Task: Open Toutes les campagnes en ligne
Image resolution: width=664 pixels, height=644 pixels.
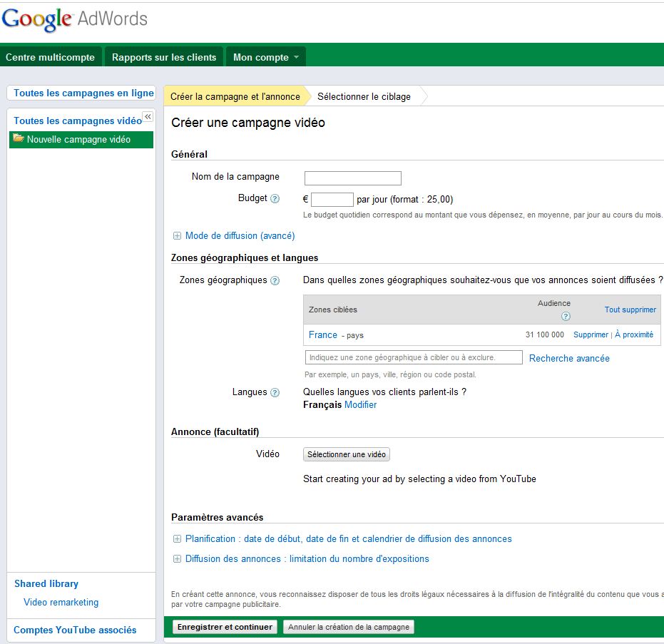Action: [x=83, y=93]
